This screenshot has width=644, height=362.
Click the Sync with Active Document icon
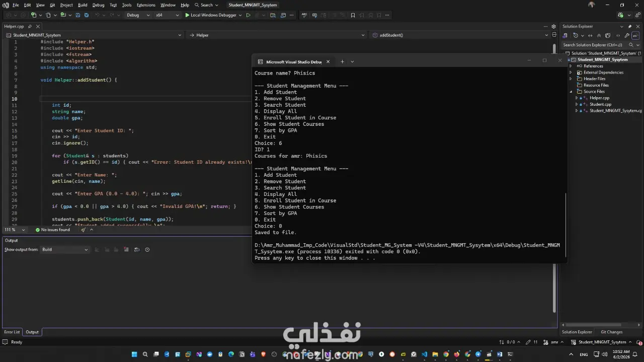tap(591, 35)
